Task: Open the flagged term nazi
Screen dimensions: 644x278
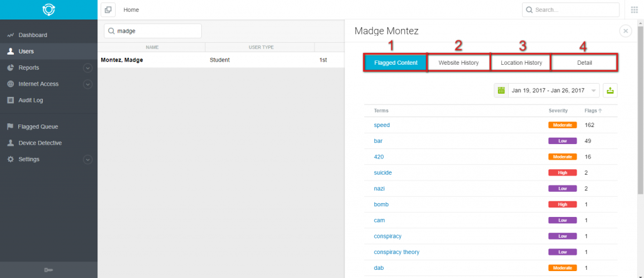Action: click(x=379, y=189)
